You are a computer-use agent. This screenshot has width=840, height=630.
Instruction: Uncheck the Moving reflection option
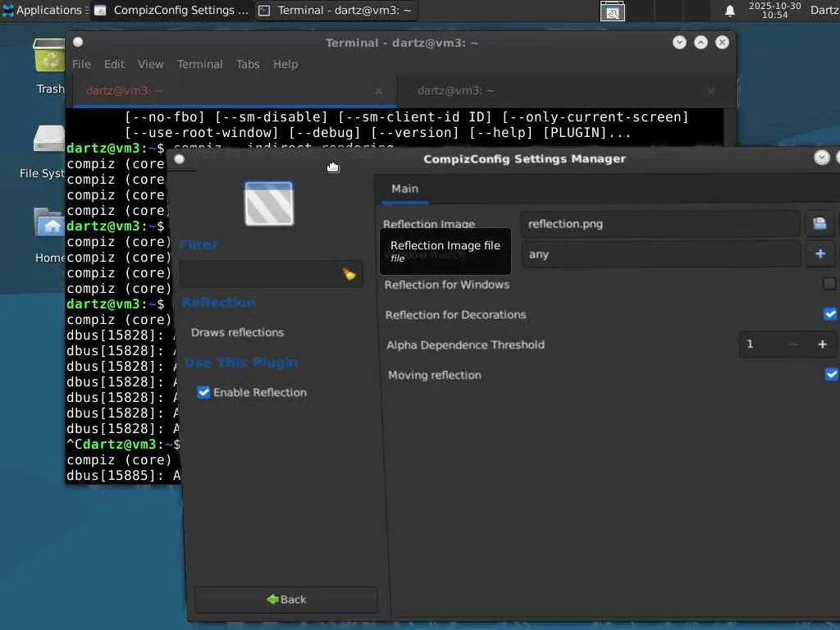tap(832, 374)
